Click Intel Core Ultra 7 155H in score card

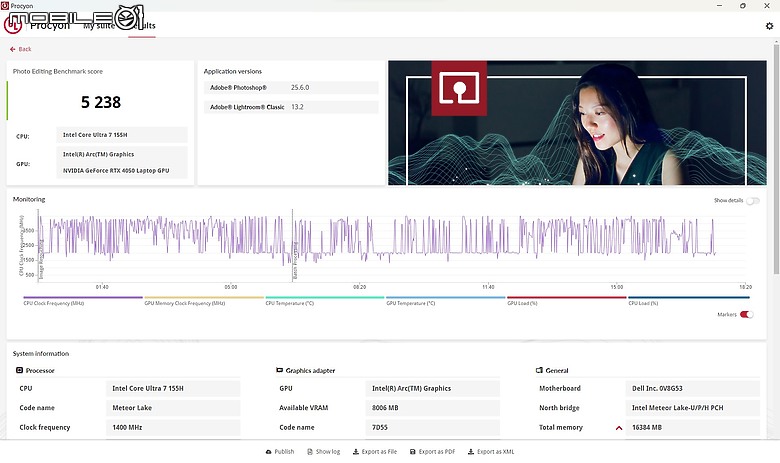click(x=95, y=135)
